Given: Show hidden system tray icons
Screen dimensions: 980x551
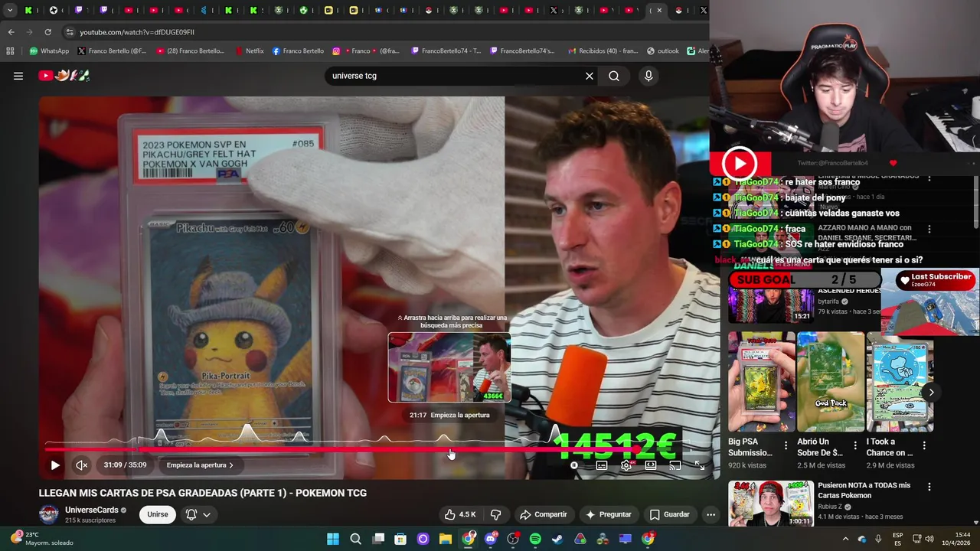Looking at the screenshot, I should (845, 539).
